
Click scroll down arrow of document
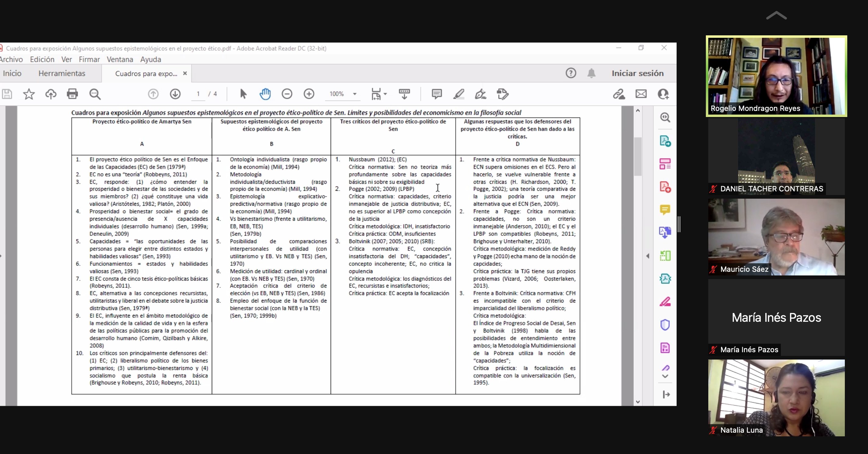click(638, 402)
